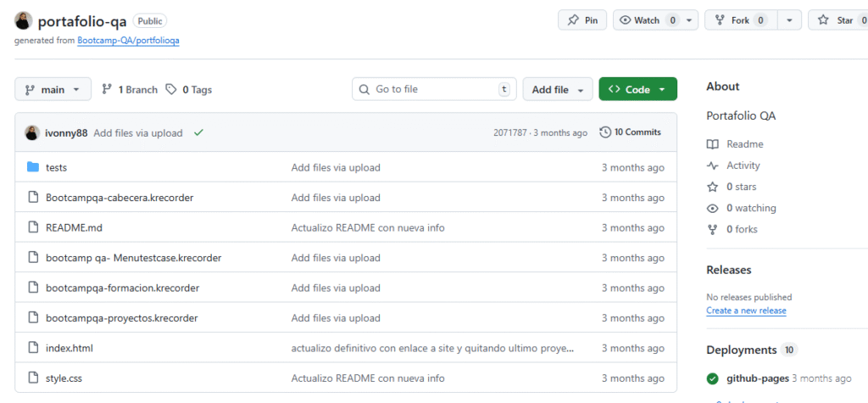Open the latest commit message Add files via upload
The image size is (868, 403).
point(138,133)
